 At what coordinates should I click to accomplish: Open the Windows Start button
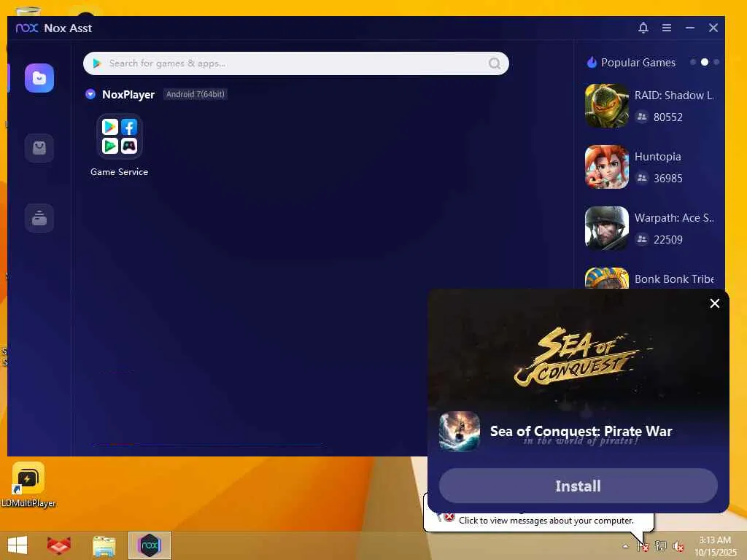[18, 545]
